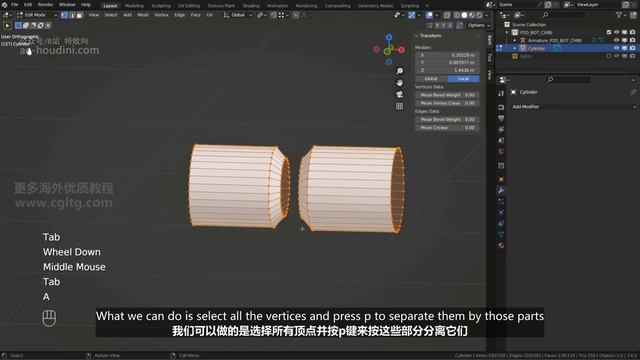Open the Physics properties tab icon
This screenshot has width=640, height=360.
click(x=501, y=213)
